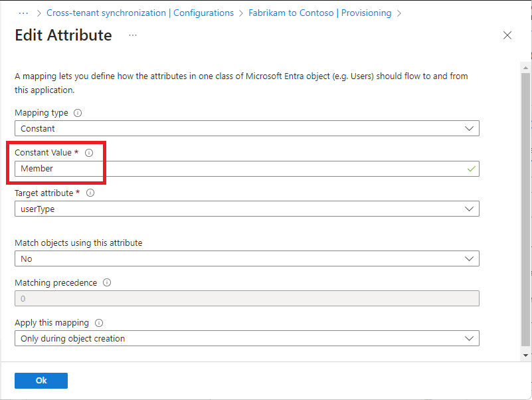Click the scrollbar up arrow
This screenshot has width=532, height=400.
[x=526, y=68]
